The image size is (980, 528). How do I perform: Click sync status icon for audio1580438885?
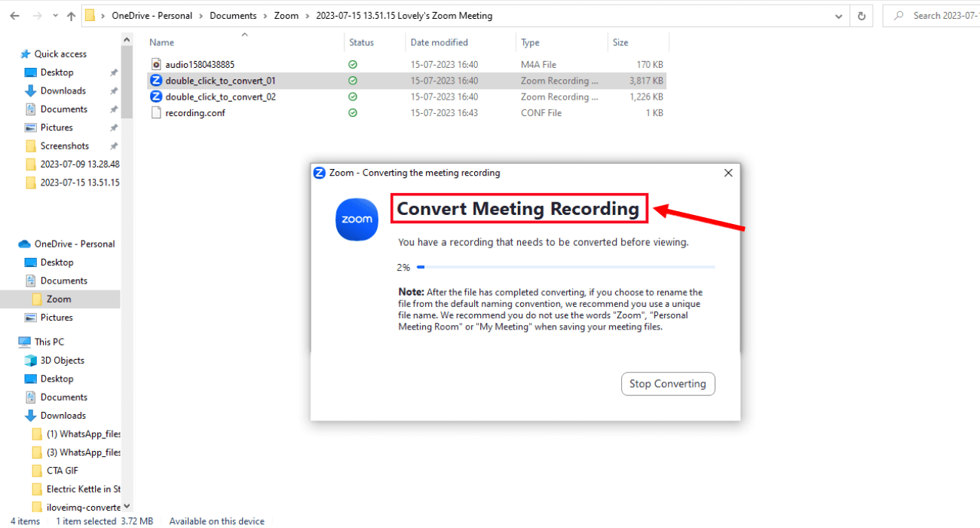(353, 65)
